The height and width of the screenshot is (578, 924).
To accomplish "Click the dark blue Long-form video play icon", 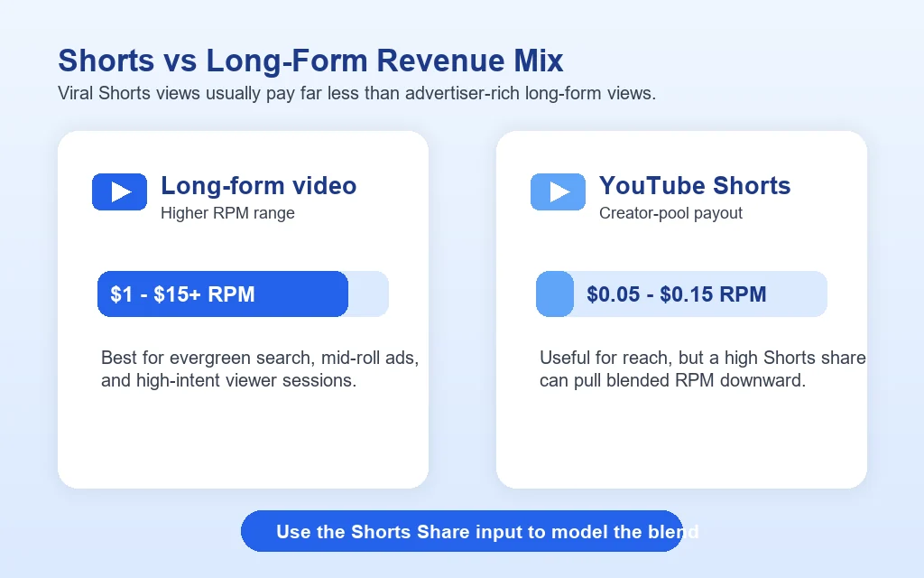I will tap(120, 191).
